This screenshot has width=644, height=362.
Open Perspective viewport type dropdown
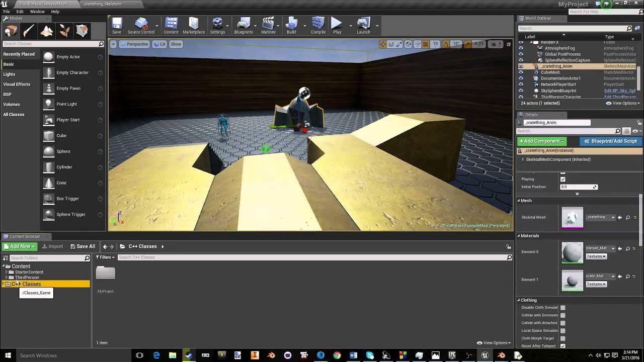click(x=134, y=44)
